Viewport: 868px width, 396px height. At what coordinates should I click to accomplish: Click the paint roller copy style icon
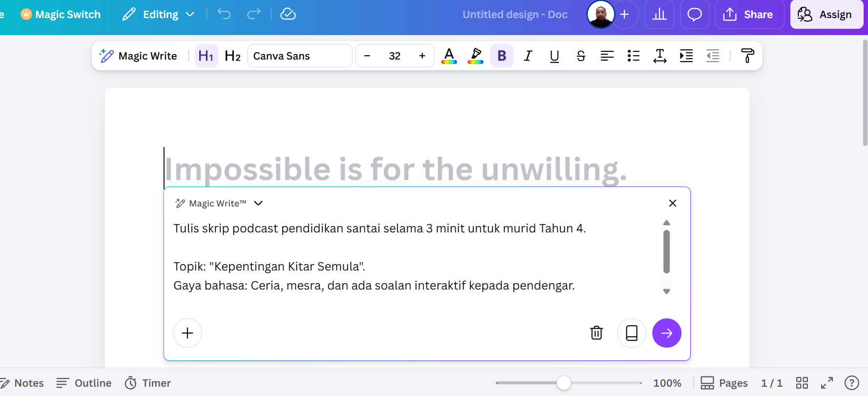pyautogui.click(x=747, y=56)
